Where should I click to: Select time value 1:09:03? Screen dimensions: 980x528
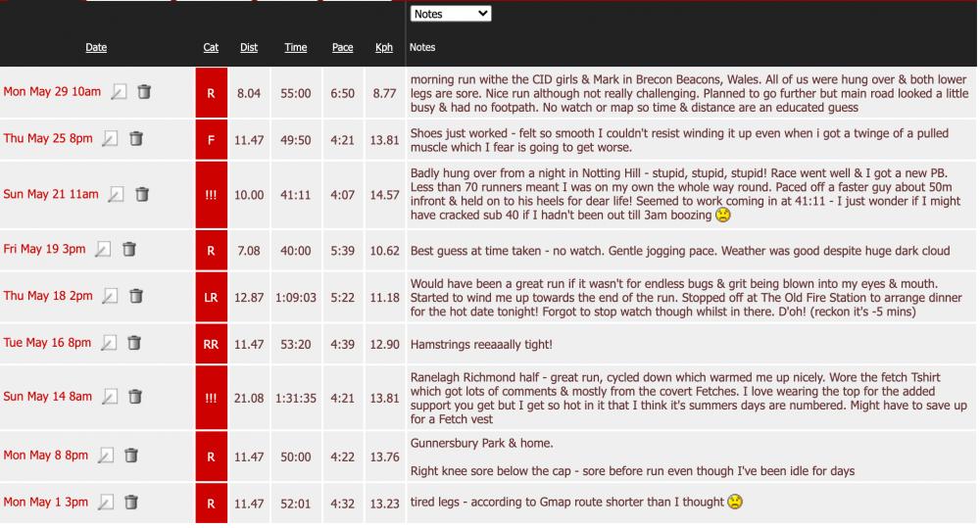(296, 298)
